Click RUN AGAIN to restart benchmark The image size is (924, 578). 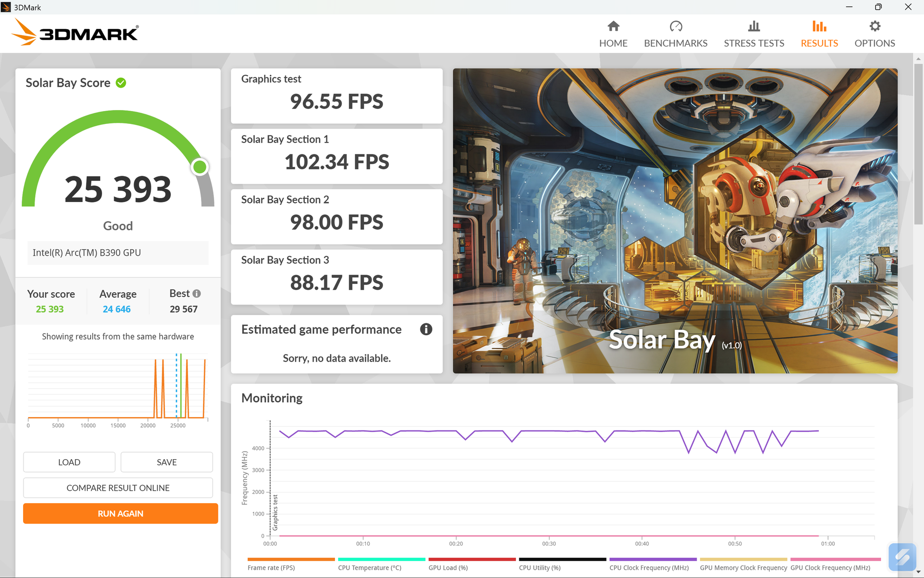pyautogui.click(x=120, y=513)
